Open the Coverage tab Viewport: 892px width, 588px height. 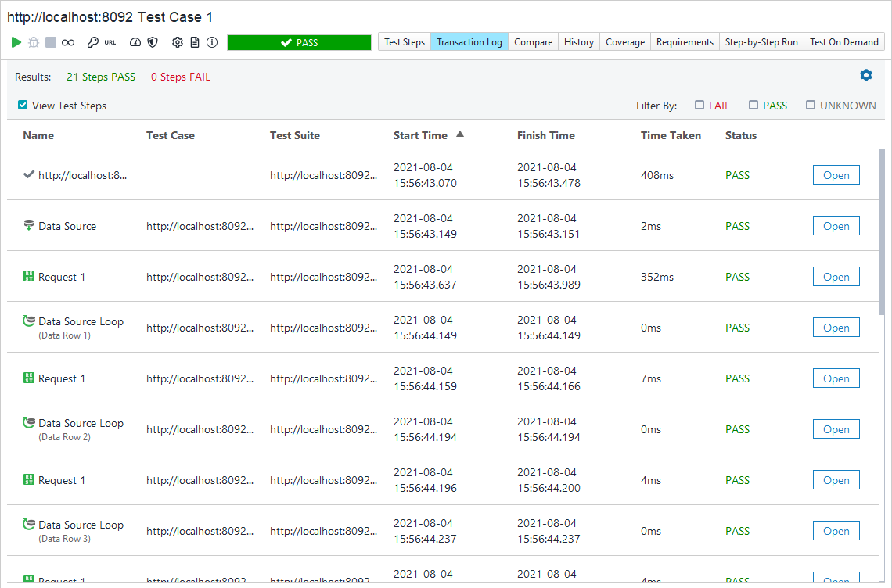pyautogui.click(x=624, y=41)
